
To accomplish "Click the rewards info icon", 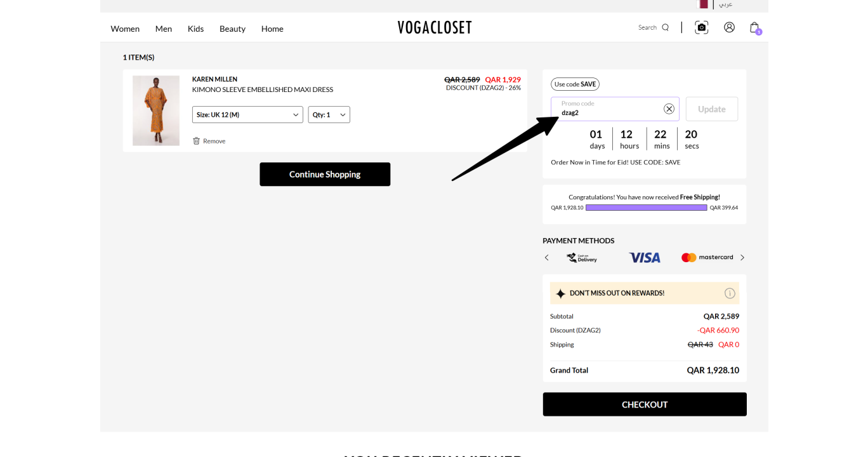I will click(730, 293).
